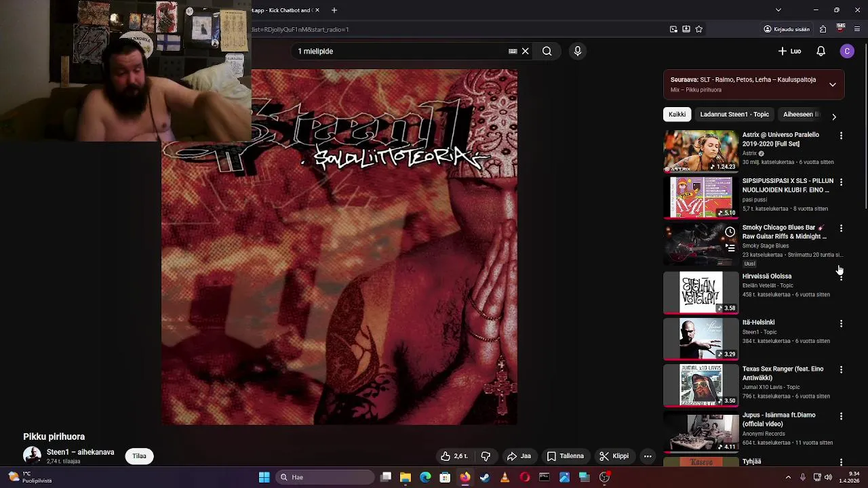Subscribe with the Tilaa button
868x488 pixels.
[139, 456]
